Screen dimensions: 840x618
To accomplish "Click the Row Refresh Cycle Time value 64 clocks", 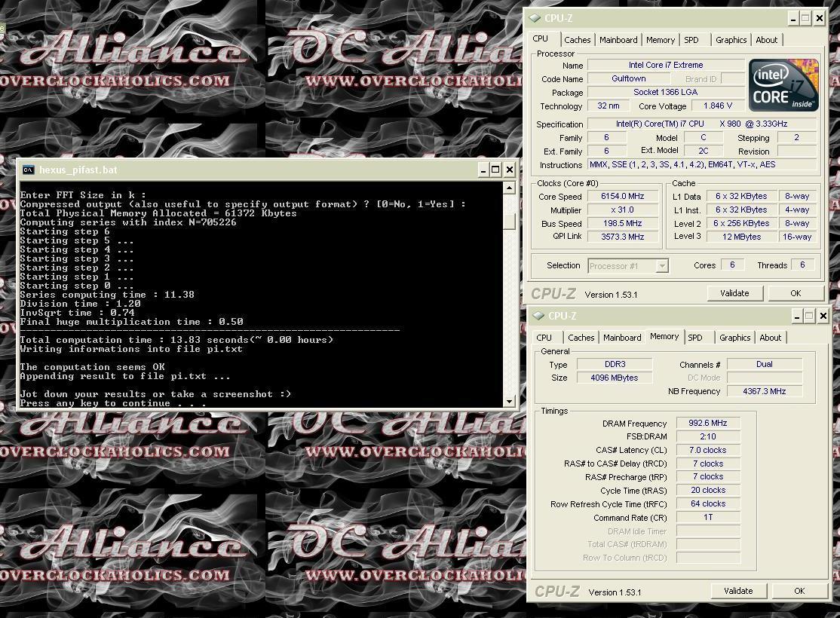I will coord(708,503).
